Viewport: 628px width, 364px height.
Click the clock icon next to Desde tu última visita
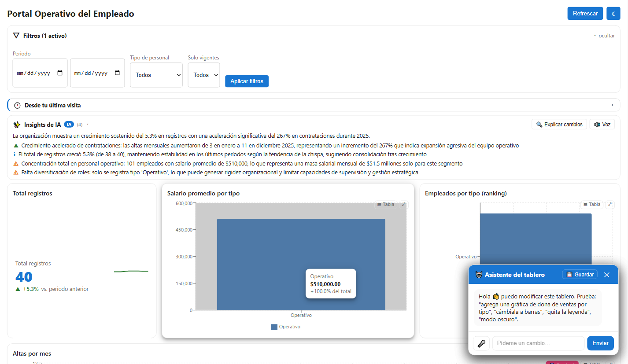[17, 106]
